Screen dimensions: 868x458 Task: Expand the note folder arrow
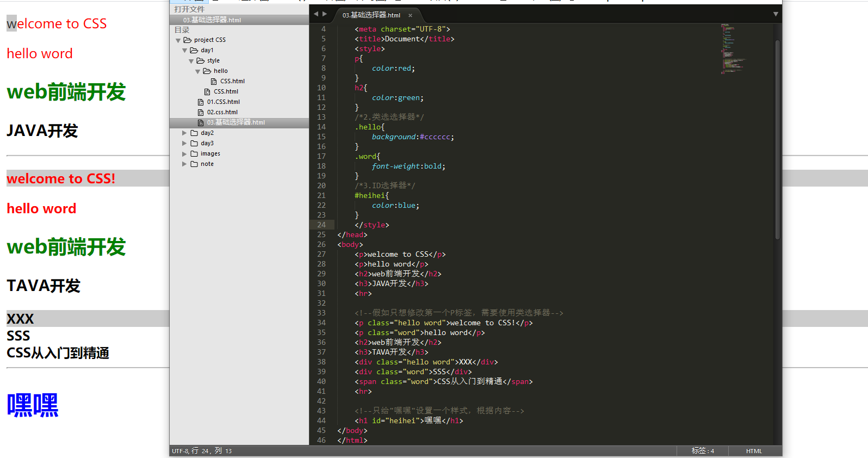click(184, 164)
